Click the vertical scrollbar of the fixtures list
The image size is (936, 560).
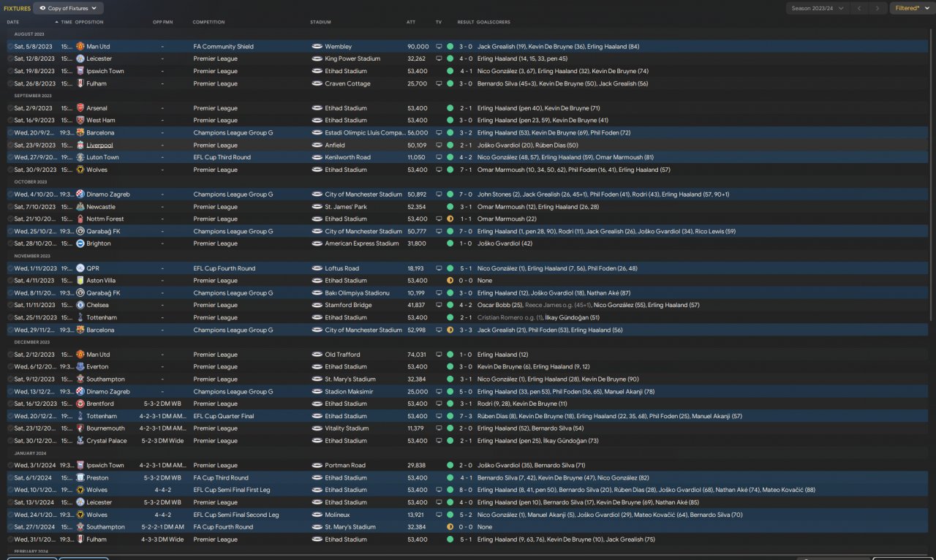point(932,175)
